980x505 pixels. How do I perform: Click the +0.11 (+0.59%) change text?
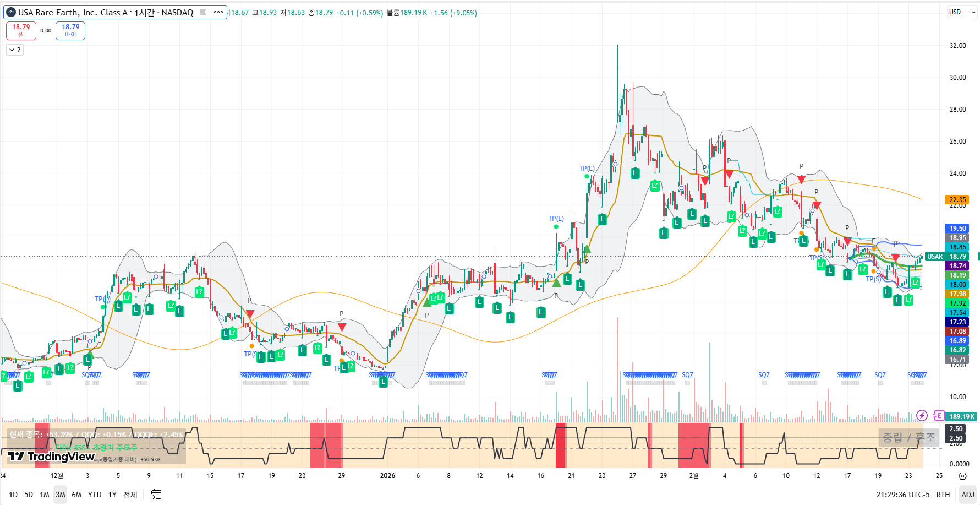[359, 13]
